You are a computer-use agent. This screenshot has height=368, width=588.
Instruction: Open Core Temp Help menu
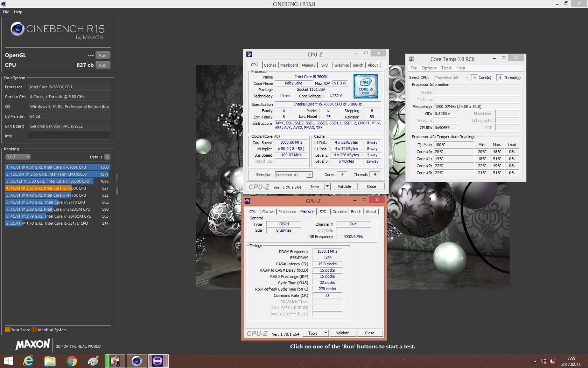pos(461,68)
